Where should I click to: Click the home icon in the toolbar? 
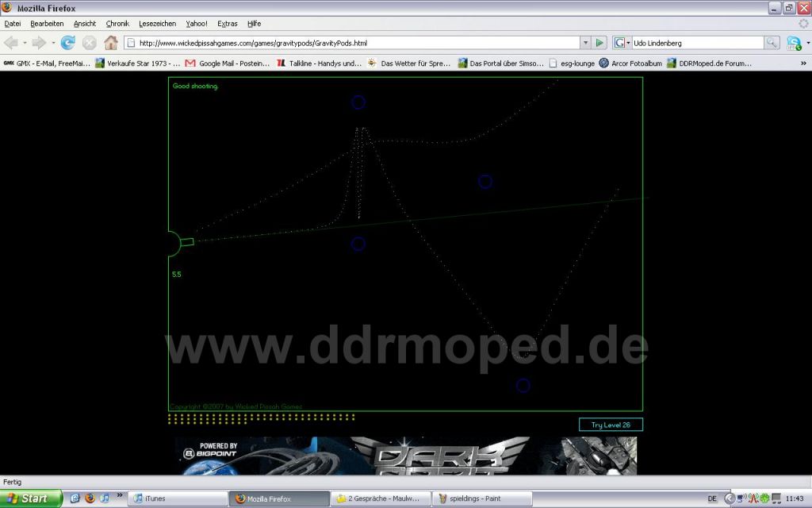(111, 43)
